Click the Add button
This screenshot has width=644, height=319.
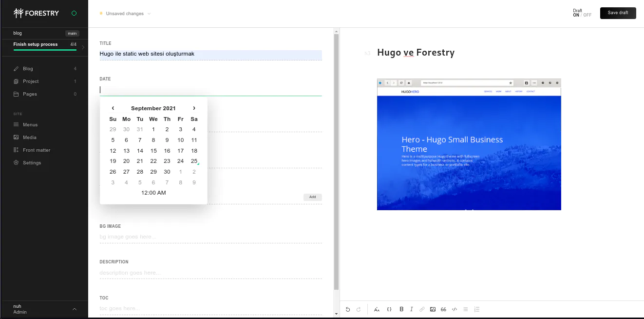tap(312, 197)
